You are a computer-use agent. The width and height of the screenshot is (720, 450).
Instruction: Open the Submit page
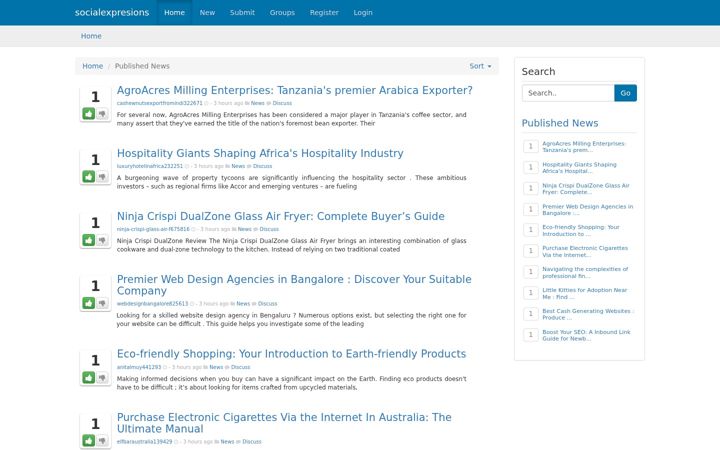[242, 12]
